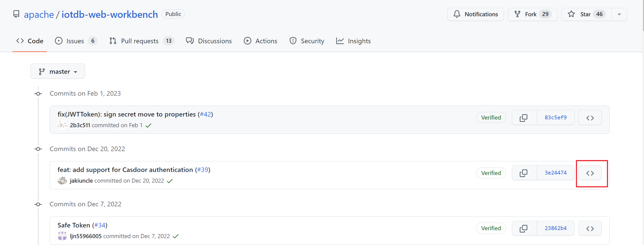The height and width of the screenshot is (245, 644).
Task: Open commit hash 23862b4
Action: tap(556, 228)
